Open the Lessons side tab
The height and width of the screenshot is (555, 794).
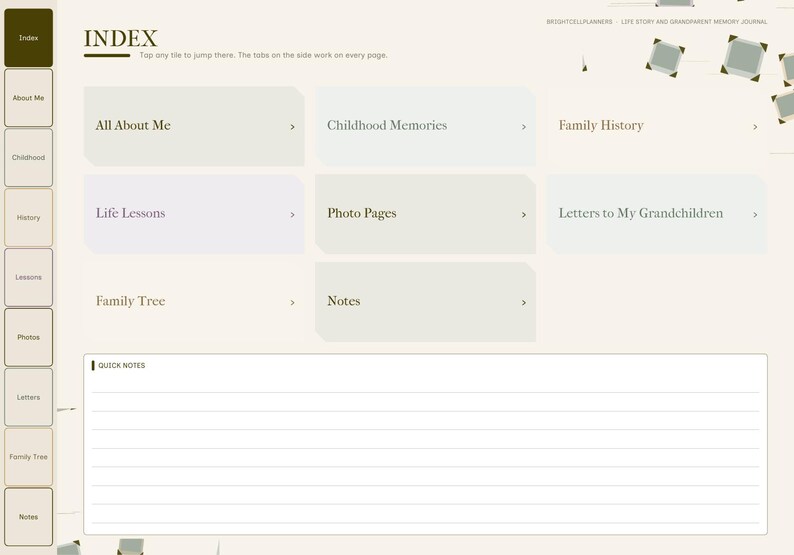[x=28, y=278]
